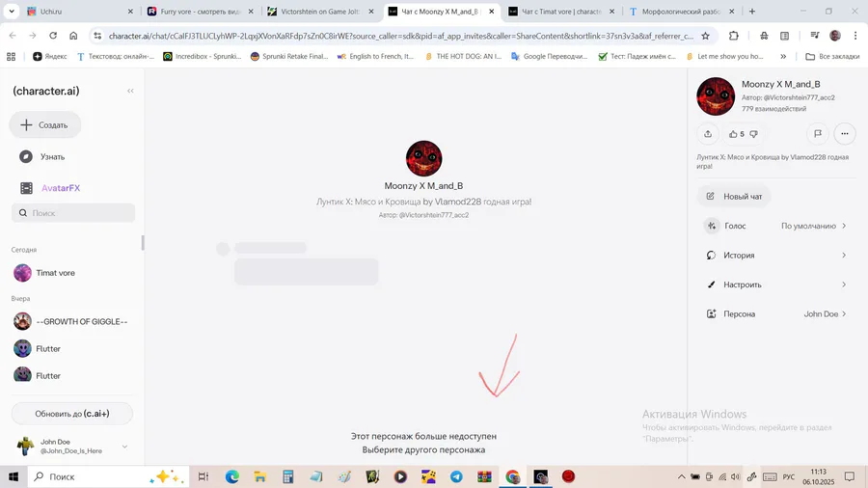Open the Chrome profile avatar
This screenshot has height=488, width=868.
(x=835, y=36)
